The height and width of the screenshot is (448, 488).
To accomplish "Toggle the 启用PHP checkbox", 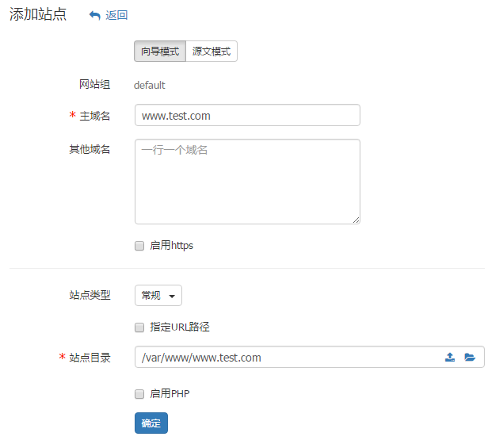I will (x=139, y=394).
